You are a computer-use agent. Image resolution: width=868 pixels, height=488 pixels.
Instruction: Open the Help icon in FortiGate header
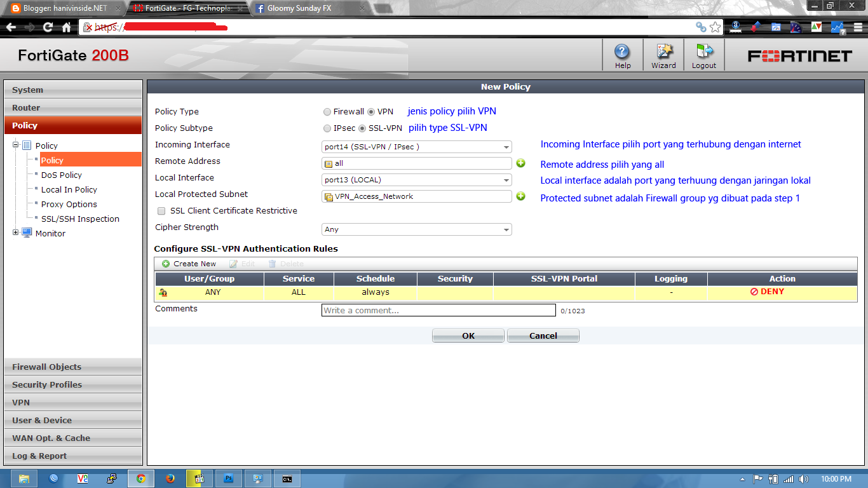coord(623,55)
